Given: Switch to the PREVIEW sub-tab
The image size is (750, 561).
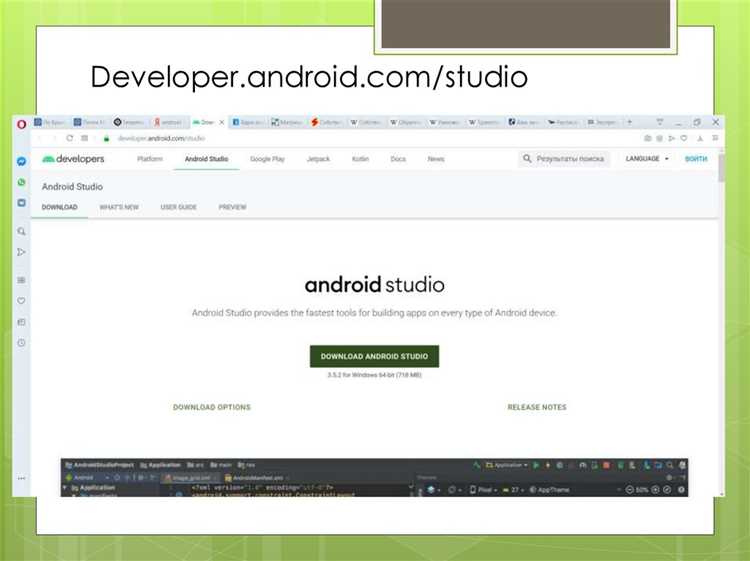Looking at the screenshot, I should 232,207.
